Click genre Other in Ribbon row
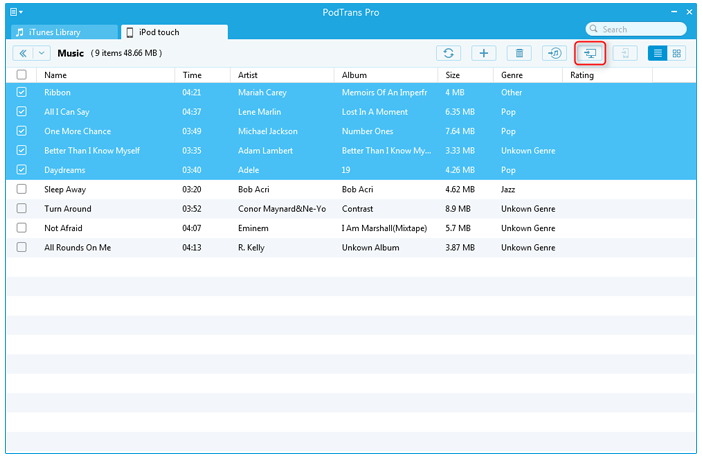 coord(511,93)
